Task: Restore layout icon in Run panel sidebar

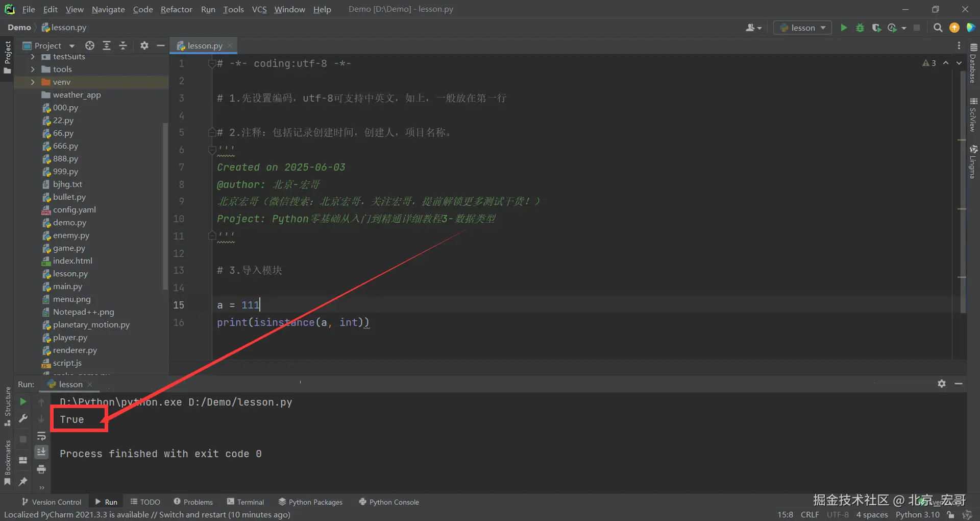Action: click(x=23, y=460)
